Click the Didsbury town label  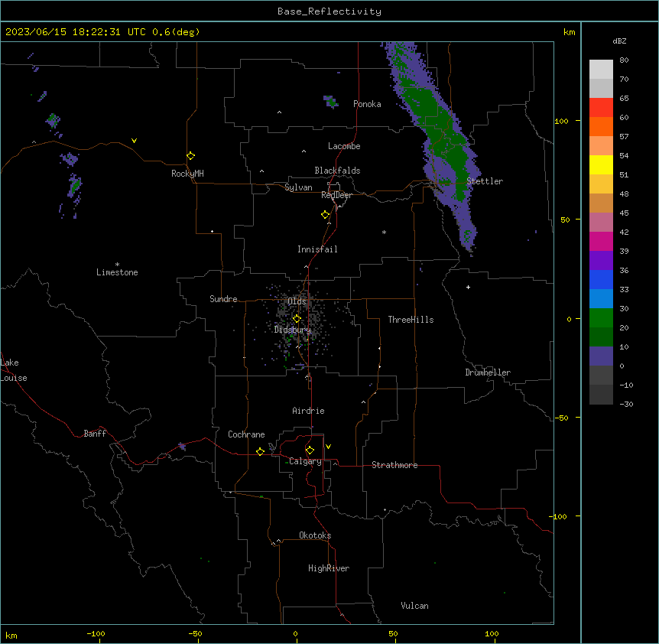[x=293, y=330]
